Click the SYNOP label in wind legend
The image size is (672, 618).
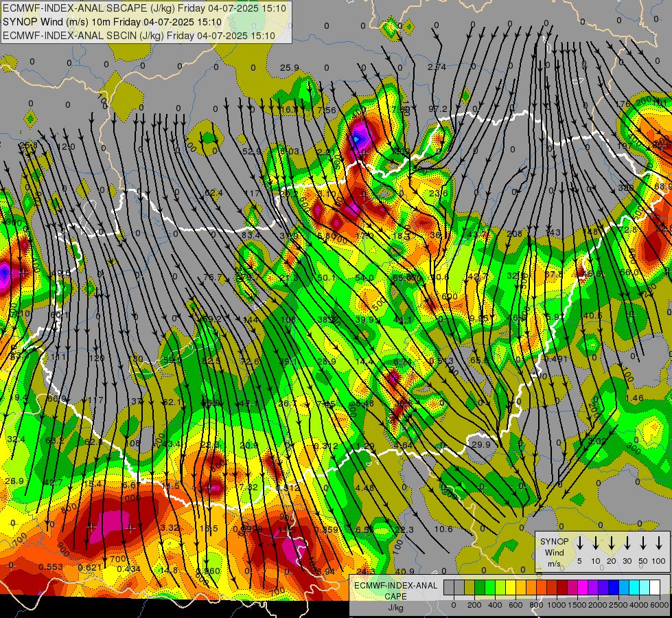pos(554,542)
